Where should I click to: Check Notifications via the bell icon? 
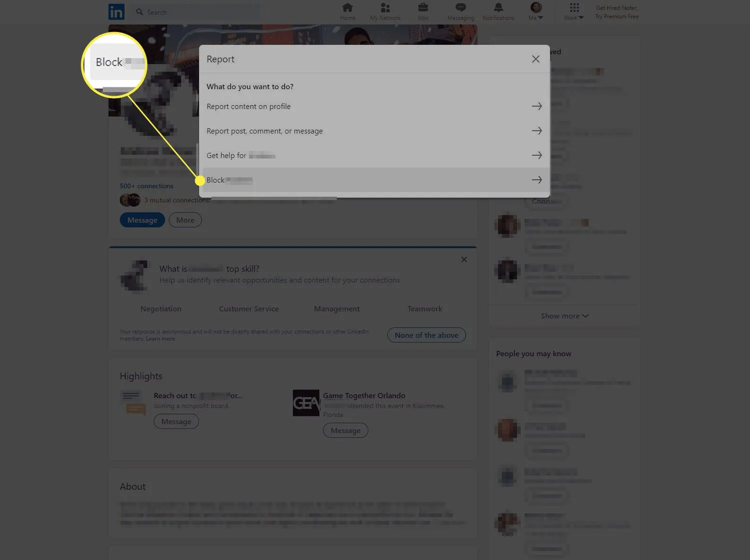pos(498,8)
